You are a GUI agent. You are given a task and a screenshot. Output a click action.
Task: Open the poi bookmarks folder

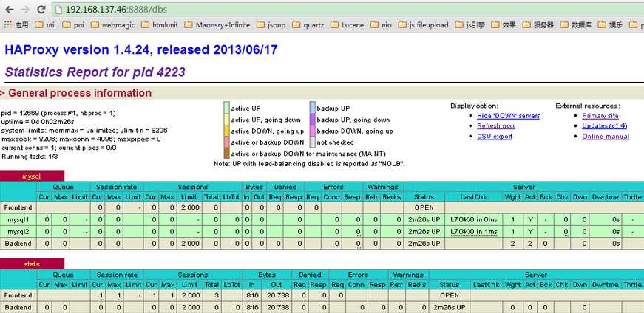pyautogui.click(x=72, y=24)
